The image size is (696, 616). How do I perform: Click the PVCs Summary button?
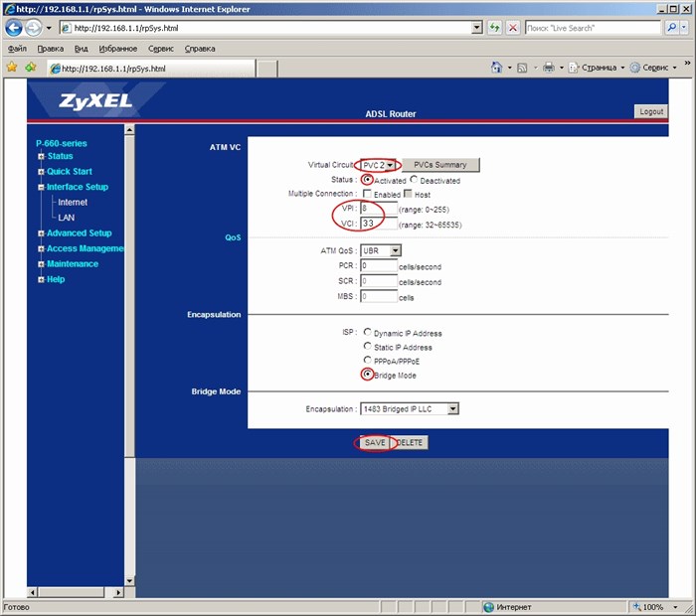pos(440,165)
